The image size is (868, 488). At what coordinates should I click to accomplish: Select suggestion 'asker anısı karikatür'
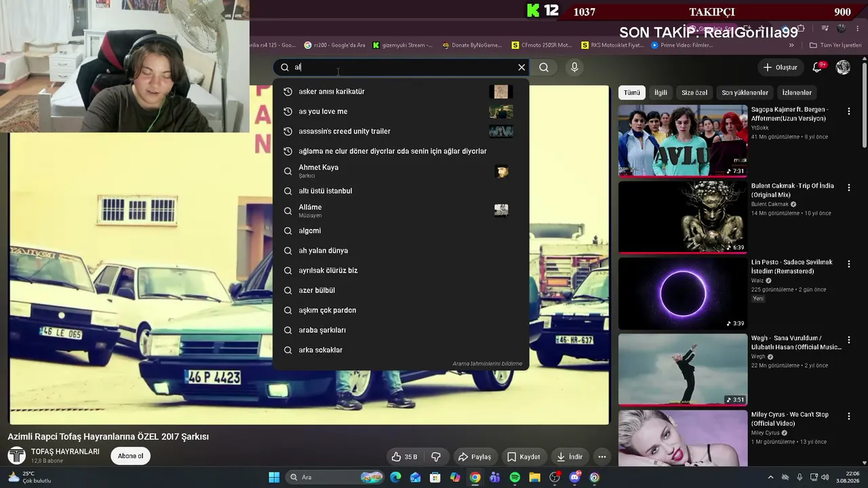coord(401,91)
